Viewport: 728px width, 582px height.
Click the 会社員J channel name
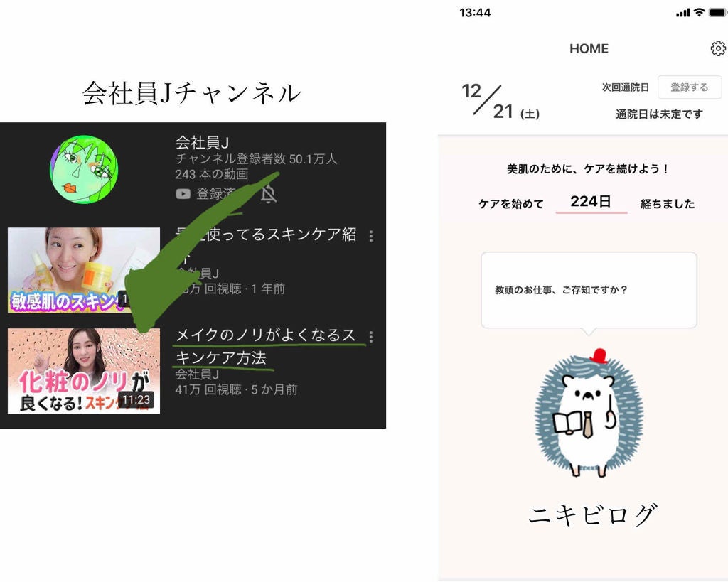coord(202,143)
